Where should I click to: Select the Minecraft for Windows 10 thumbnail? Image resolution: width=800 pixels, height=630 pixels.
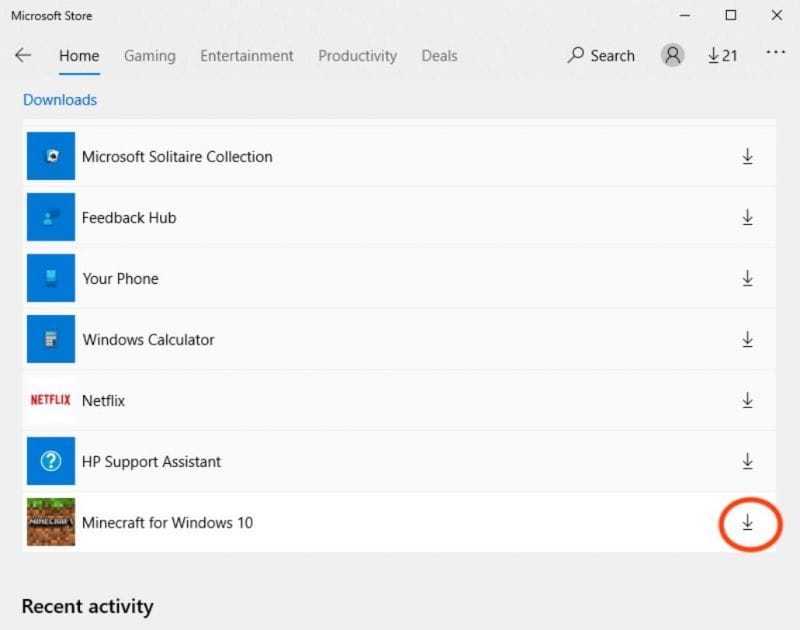[x=50, y=522]
